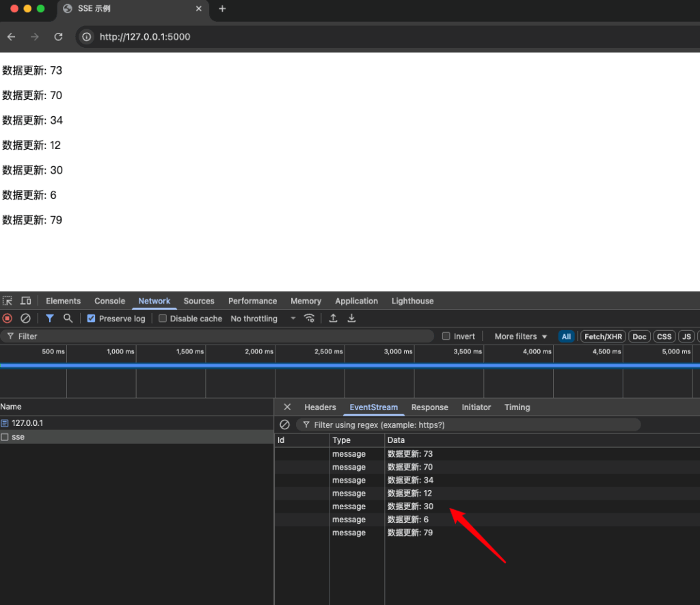
Task: Click the blue network overview timeline bar
Action: tap(350, 366)
